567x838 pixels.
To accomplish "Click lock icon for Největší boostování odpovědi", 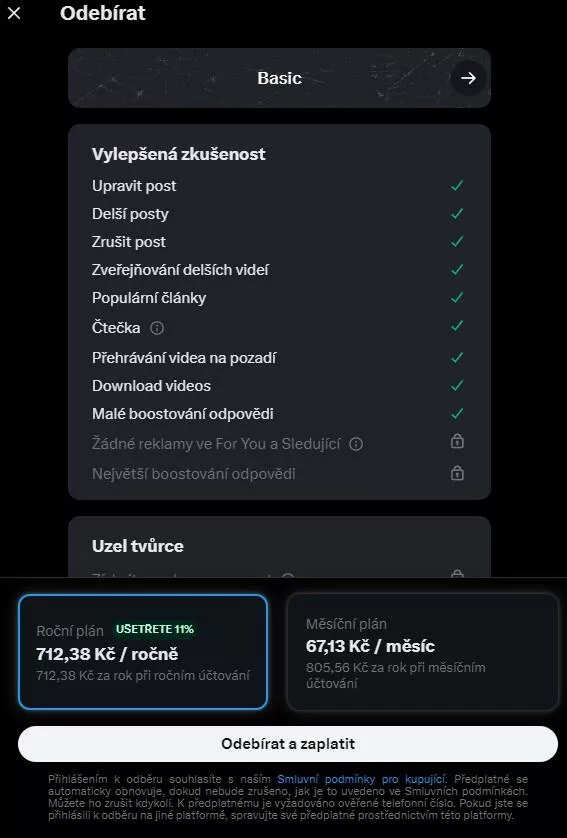I will (457, 473).
